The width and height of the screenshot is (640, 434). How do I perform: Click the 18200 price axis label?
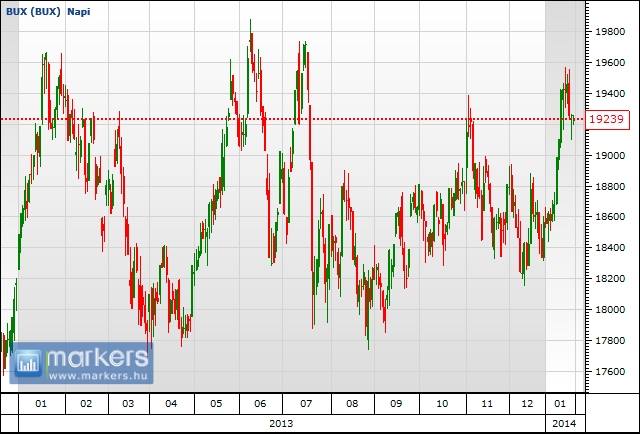click(x=610, y=279)
